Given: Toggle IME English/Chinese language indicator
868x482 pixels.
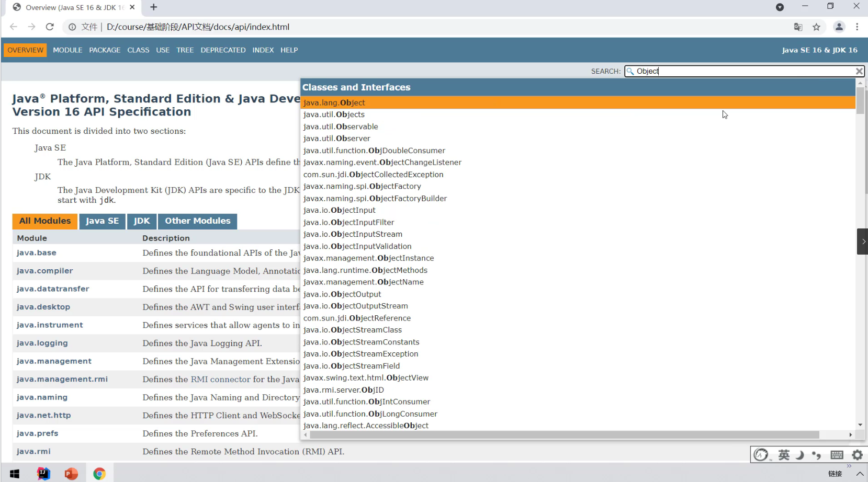Looking at the screenshot, I should 783,455.
